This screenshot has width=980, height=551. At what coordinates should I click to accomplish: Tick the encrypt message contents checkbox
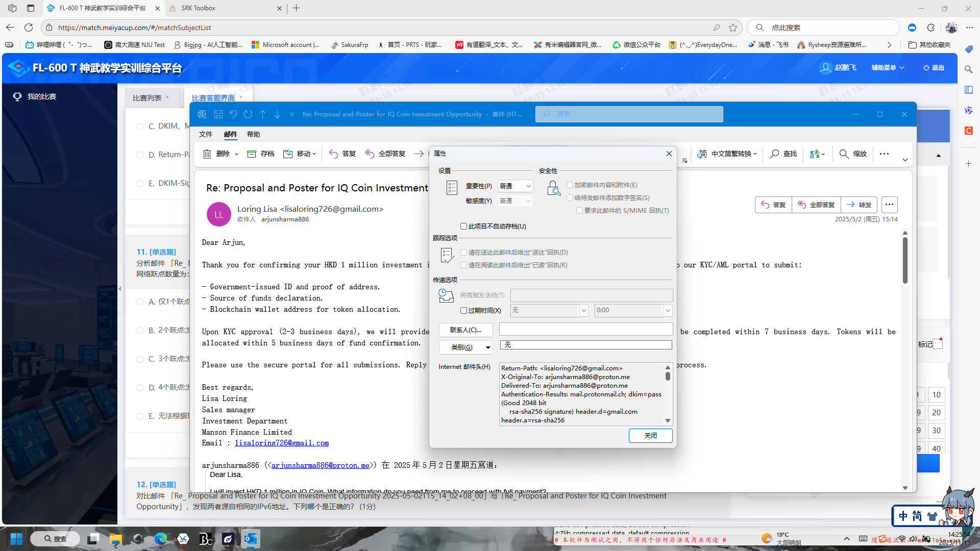pyautogui.click(x=570, y=185)
